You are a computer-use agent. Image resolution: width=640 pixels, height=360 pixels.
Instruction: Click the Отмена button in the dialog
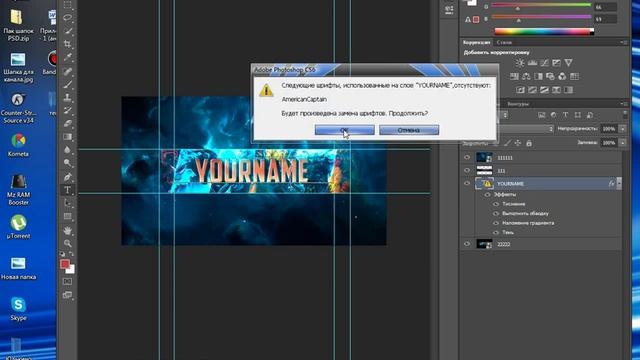click(x=409, y=130)
